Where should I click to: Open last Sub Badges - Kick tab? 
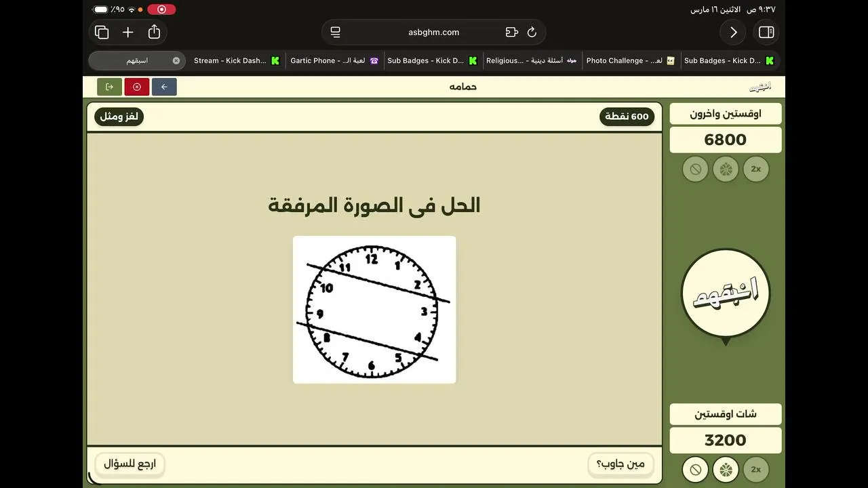729,60
